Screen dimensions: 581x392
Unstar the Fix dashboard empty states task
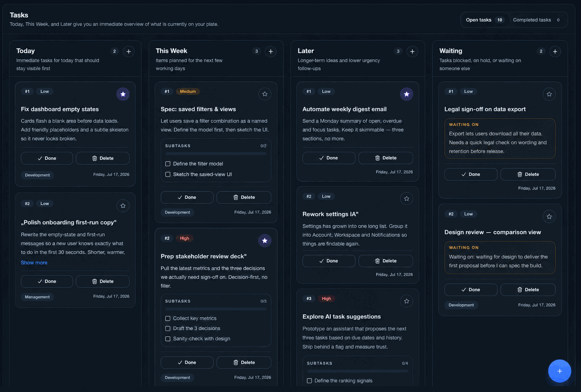click(123, 94)
